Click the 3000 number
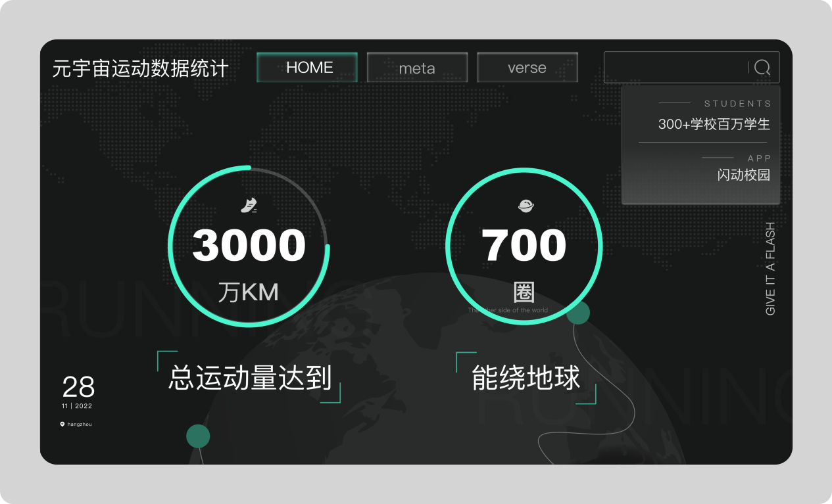Image resolution: width=832 pixels, height=504 pixels. click(249, 245)
